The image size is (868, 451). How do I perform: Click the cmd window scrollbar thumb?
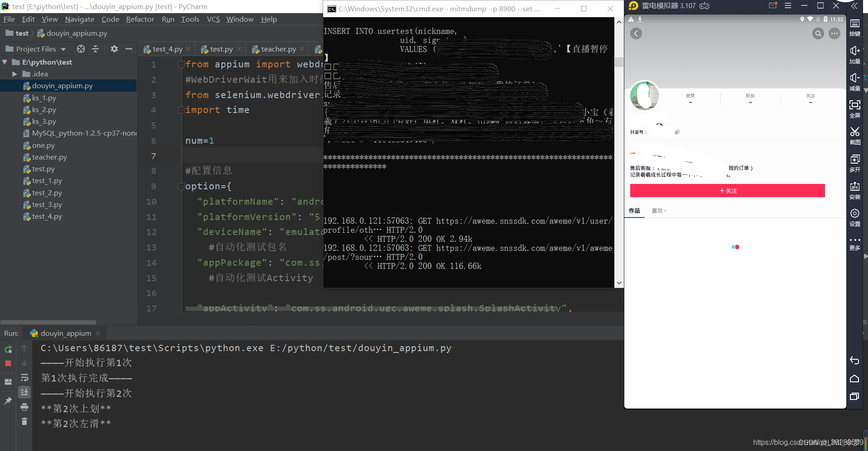coord(619,62)
